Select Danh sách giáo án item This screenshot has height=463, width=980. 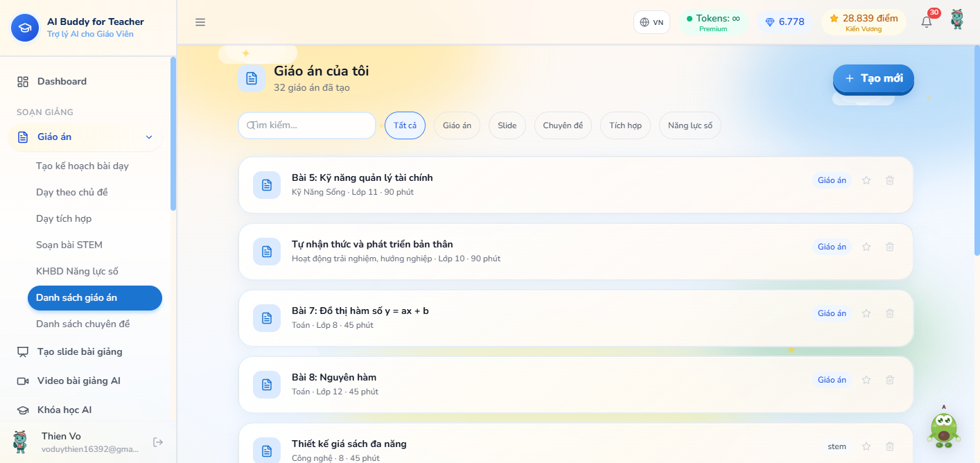point(95,297)
